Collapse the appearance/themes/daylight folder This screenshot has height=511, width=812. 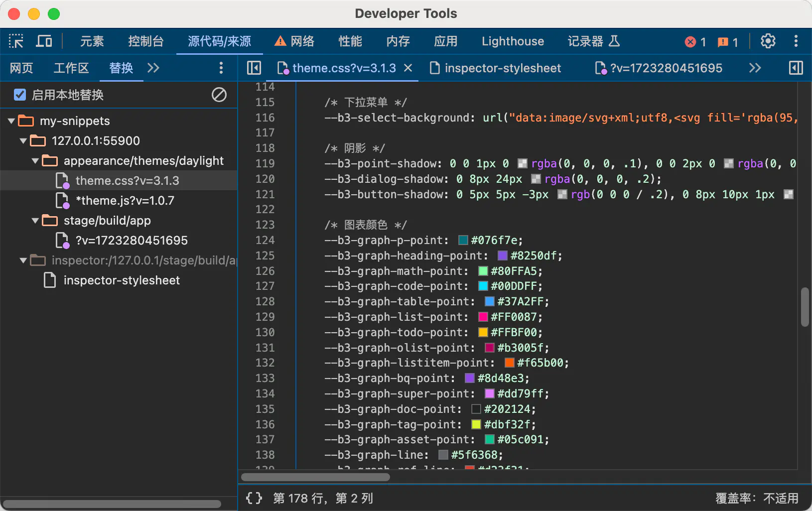coord(35,161)
